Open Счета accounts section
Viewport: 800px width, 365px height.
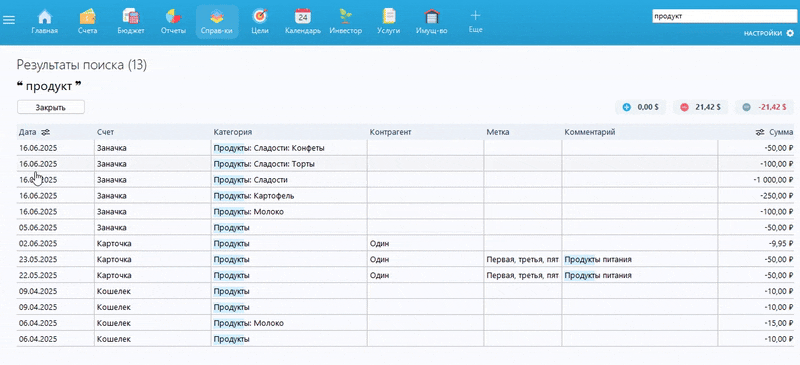pyautogui.click(x=88, y=22)
